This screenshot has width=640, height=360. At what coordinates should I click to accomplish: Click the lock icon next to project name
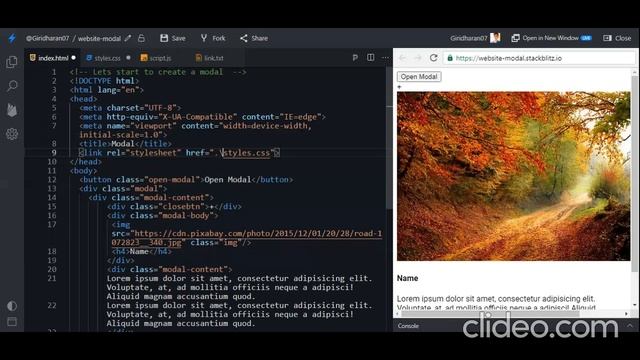pyautogui.click(x=141, y=38)
